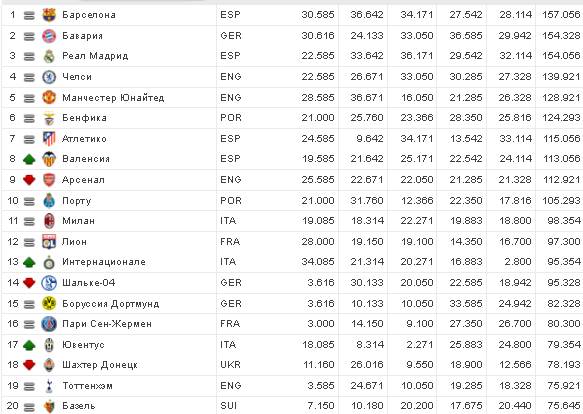
Task: Click the Atletico Madrid striped crest
Action: tap(49, 139)
